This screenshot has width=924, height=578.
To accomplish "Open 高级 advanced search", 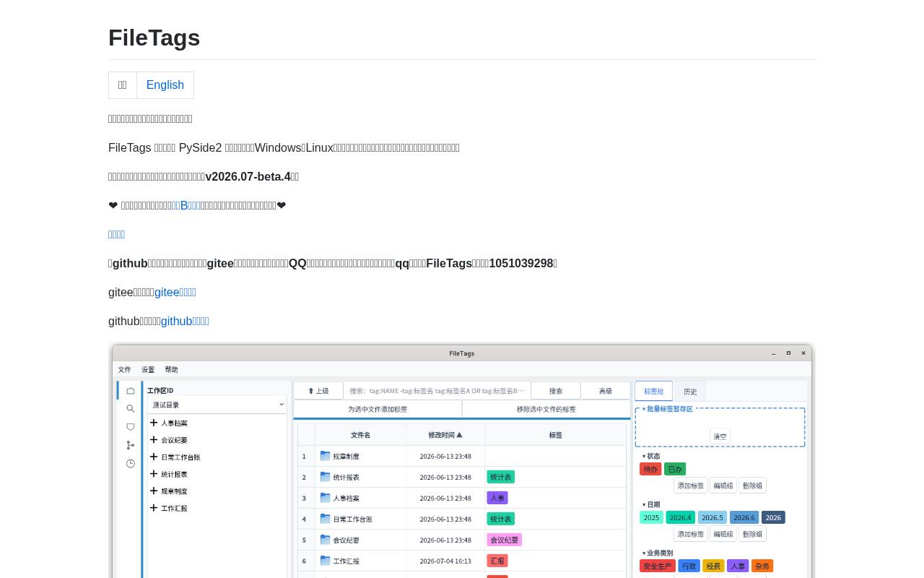I will (606, 391).
